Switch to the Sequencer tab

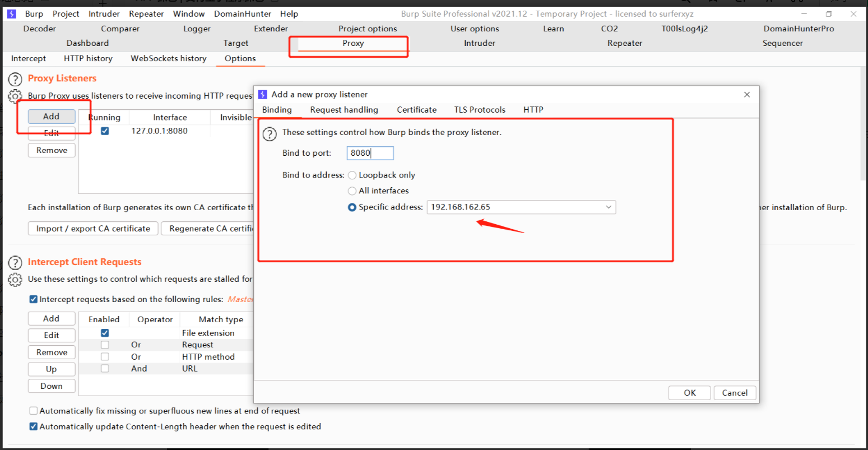tap(782, 43)
